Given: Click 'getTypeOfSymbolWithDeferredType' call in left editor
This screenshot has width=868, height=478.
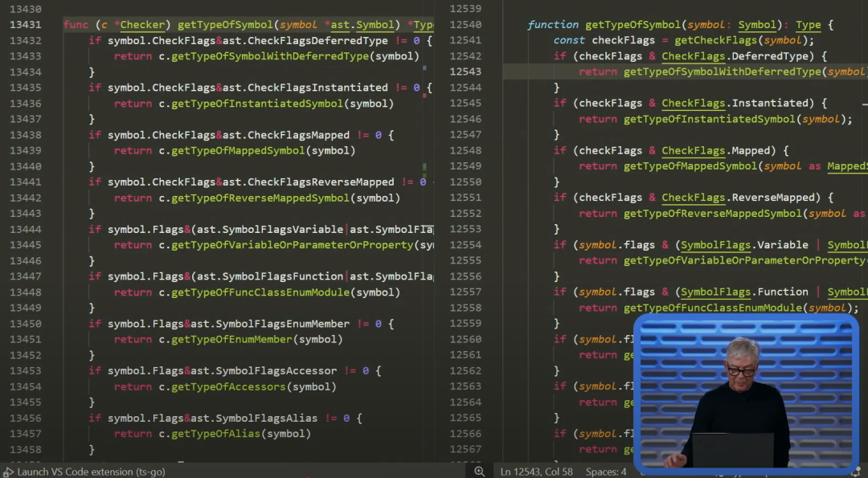Looking at the screenshot, I should pyautogui.click(x=270, y=56).
